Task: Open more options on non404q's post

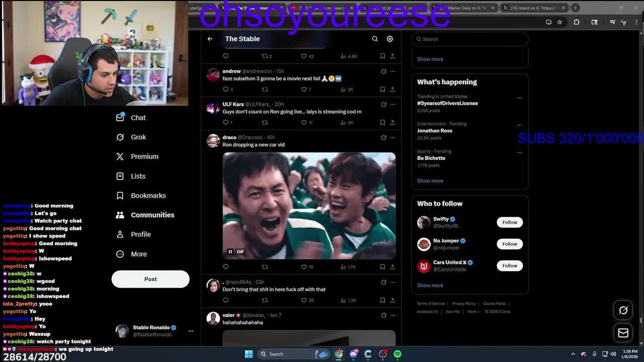Action: 392,282
